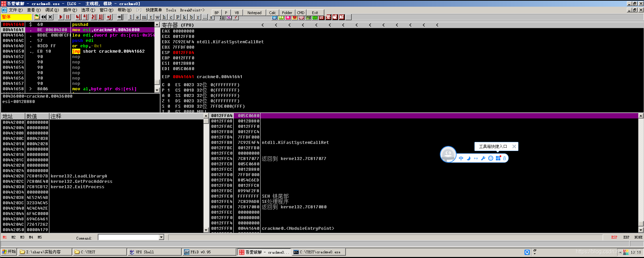Select memory bookmark tab M1
Viewport: 644px width, 258px height.
[x=5, y=237]
